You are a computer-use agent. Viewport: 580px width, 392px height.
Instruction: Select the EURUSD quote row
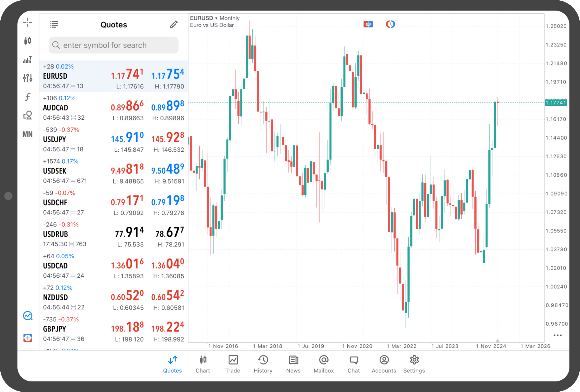coord(113,76)
